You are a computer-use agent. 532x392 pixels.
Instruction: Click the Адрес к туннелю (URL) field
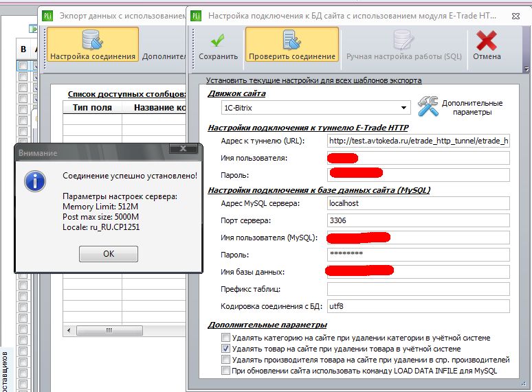click(419, 141)
